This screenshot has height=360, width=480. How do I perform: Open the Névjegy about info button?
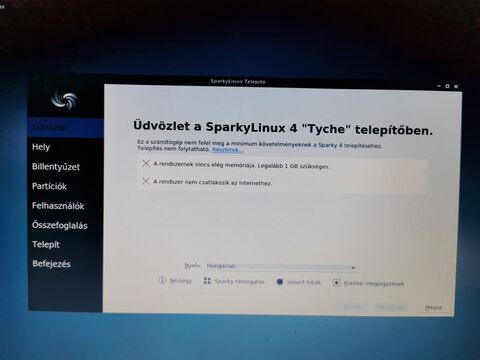(x=175, y=281)
